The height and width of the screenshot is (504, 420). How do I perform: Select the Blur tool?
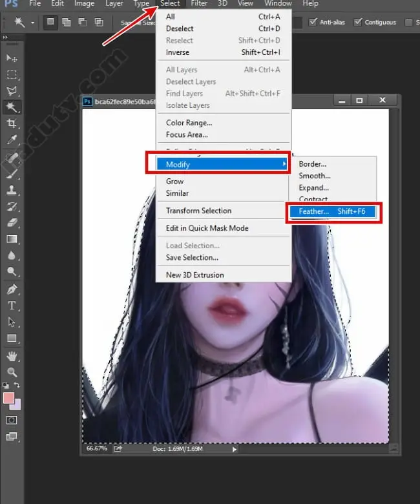12,255
